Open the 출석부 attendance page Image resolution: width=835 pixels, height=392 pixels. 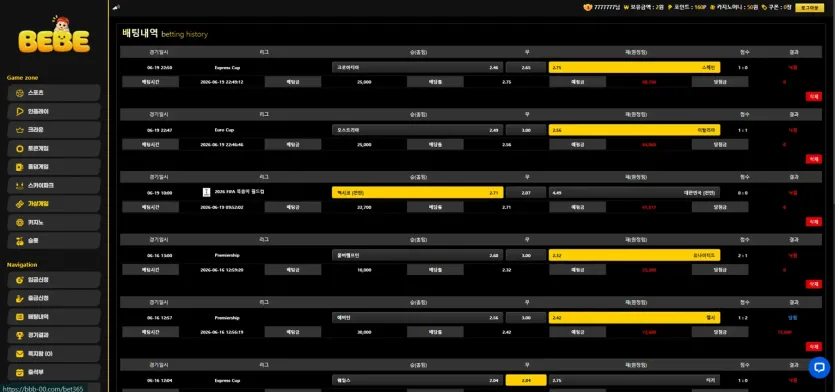pyautogui.click(x=54, y=372)
